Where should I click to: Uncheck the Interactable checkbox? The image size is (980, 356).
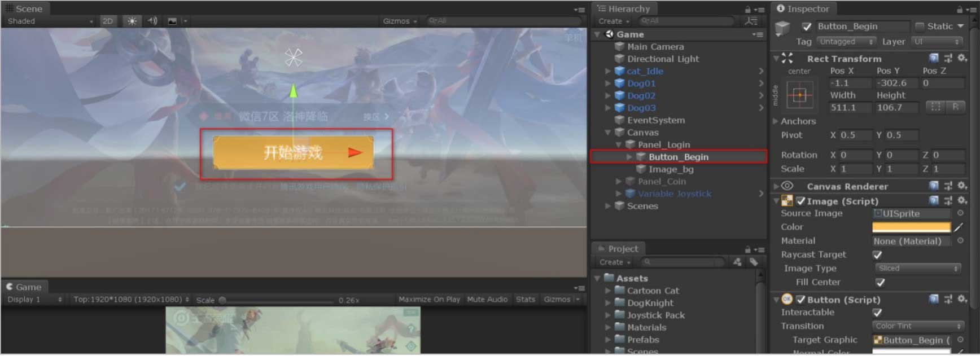[877, 313]
